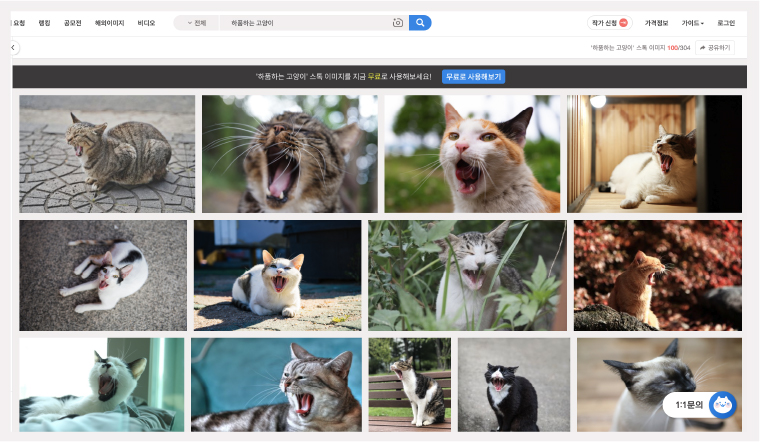Select the 해외이미지 menu item

108,22
